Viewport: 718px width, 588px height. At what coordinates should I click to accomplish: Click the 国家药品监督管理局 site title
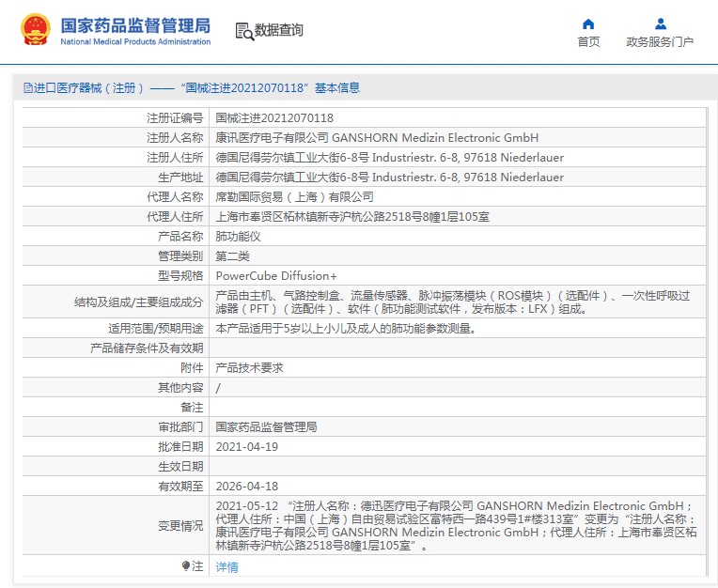tap(135, 24)
